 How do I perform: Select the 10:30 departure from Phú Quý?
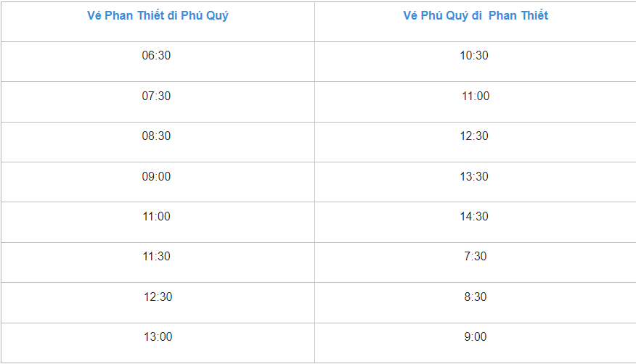coord(474,56)
